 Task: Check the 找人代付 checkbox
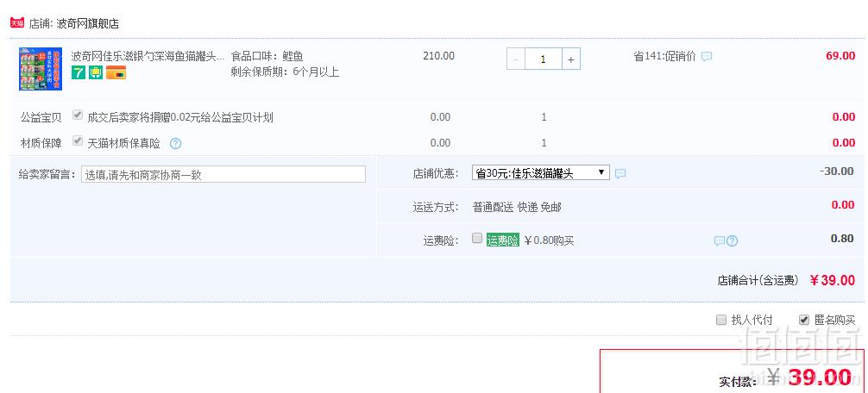click(721, 320)
